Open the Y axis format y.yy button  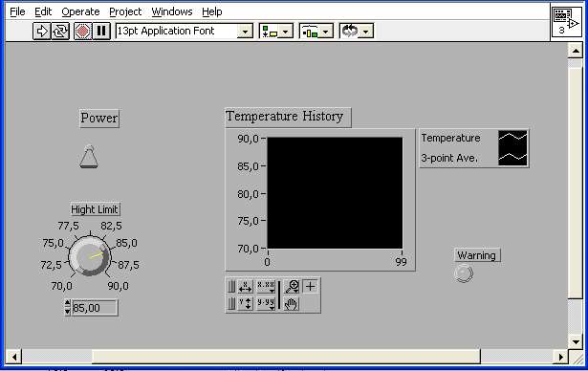[266, 303]
